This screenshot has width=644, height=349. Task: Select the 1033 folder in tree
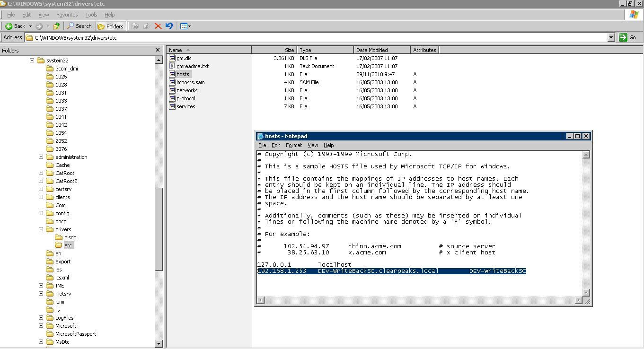[x=61, y=101]
